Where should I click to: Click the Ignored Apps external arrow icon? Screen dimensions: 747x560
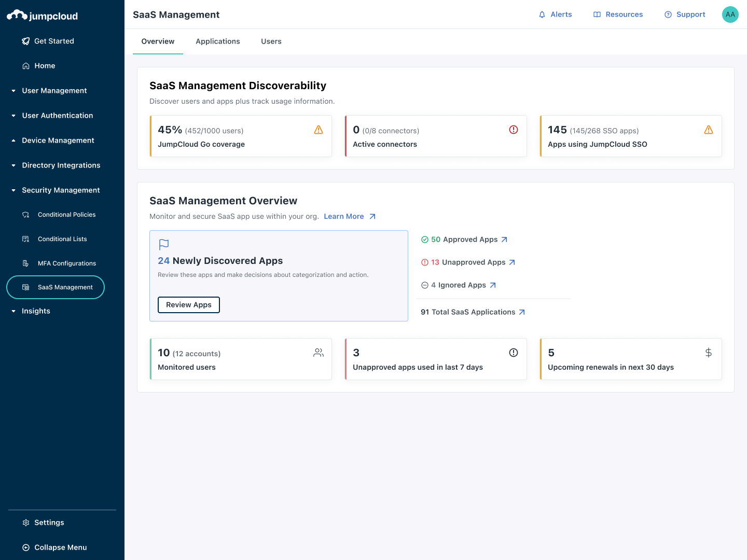coord(493,285)
